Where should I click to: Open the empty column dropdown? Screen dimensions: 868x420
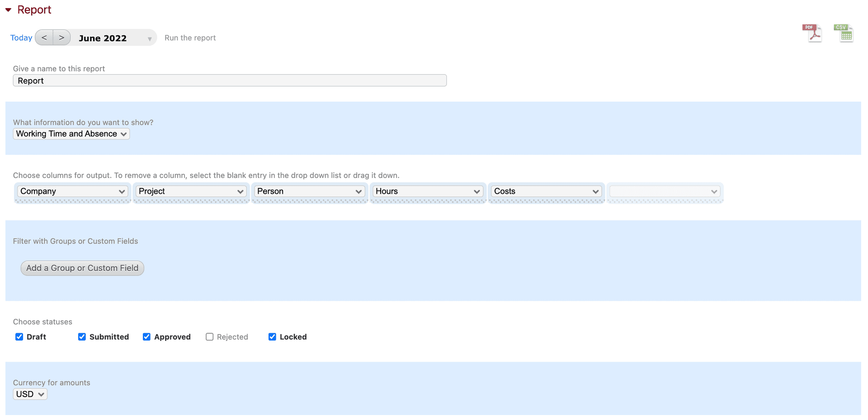(x=665, y=191)
